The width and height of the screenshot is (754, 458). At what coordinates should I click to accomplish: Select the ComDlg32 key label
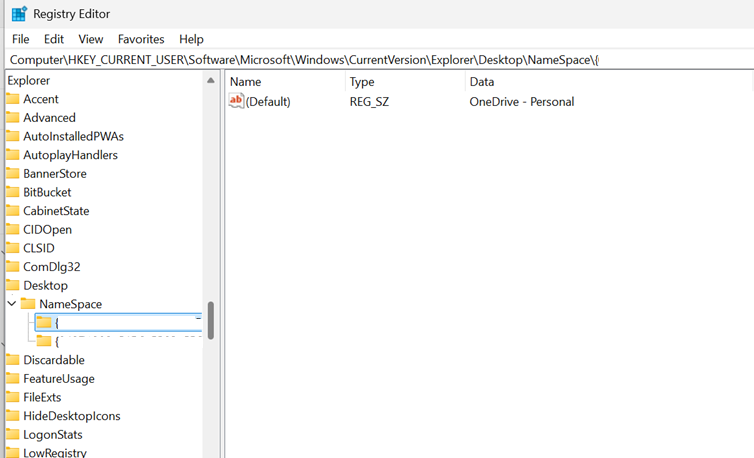click(x=52, y=267)
